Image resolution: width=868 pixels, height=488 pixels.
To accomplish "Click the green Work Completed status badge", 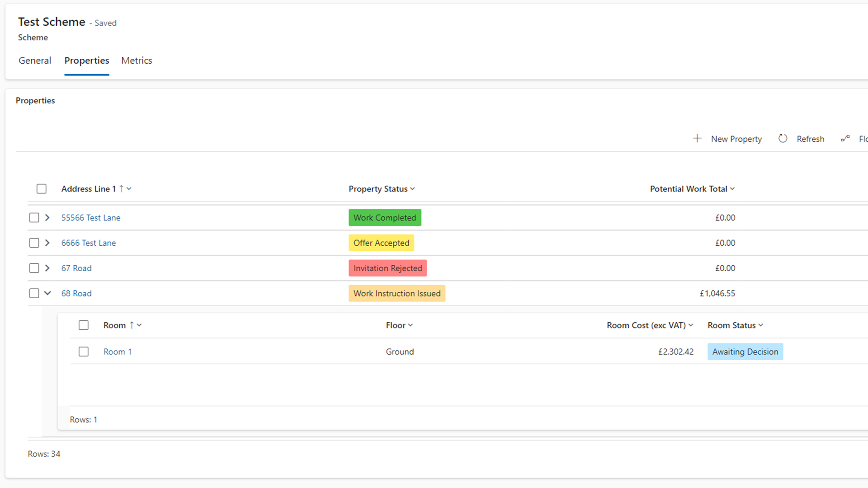I will tap(385, 218).
